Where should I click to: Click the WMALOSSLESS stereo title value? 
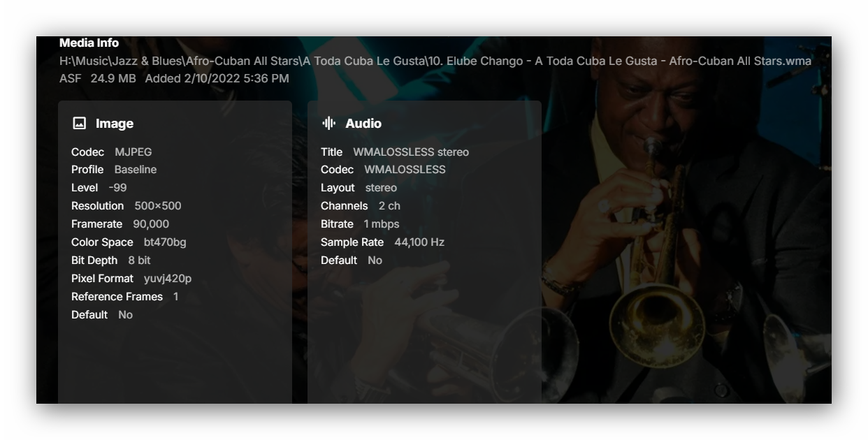coord(411,152)
